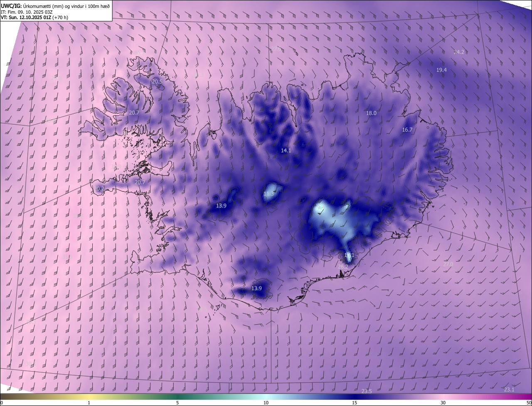Click the 1 tick label on color scale
The image size is (532, 406).
point(89,403)
